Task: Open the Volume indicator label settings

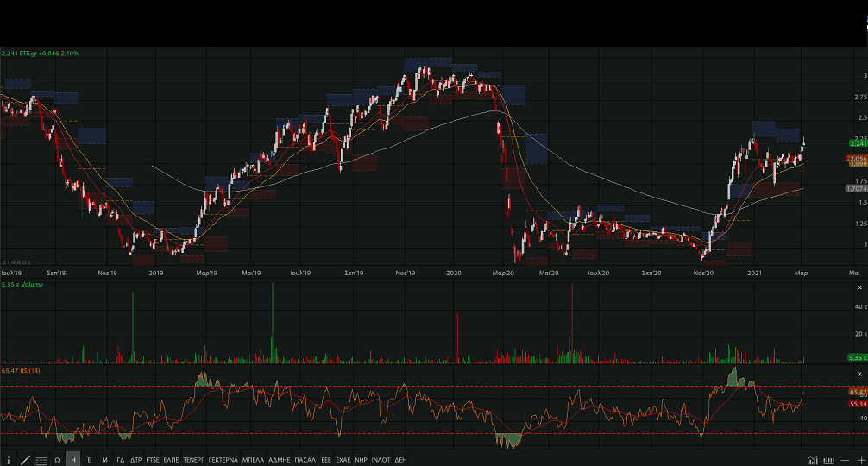Action: tap(22, 284)
